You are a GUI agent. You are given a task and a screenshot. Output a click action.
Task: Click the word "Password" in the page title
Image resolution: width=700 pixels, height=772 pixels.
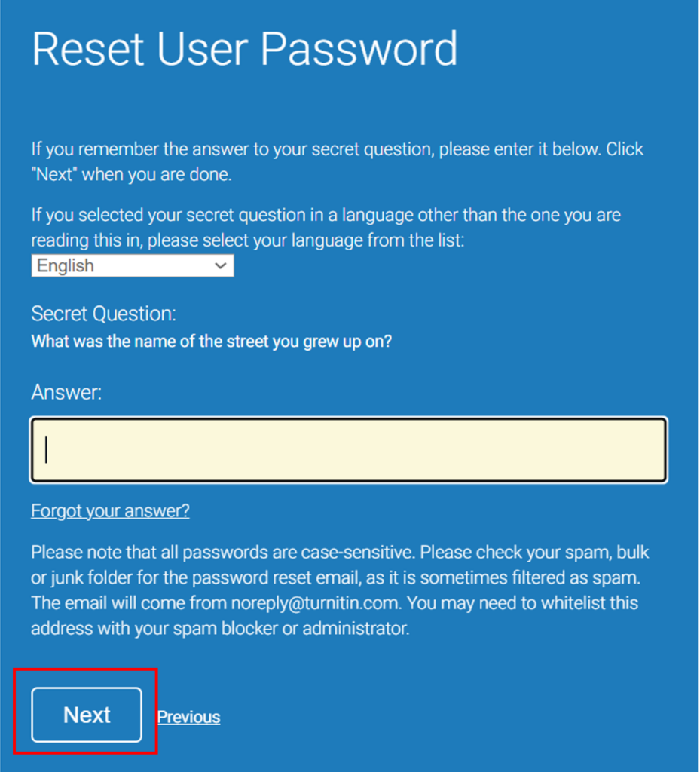coord(360,49)
